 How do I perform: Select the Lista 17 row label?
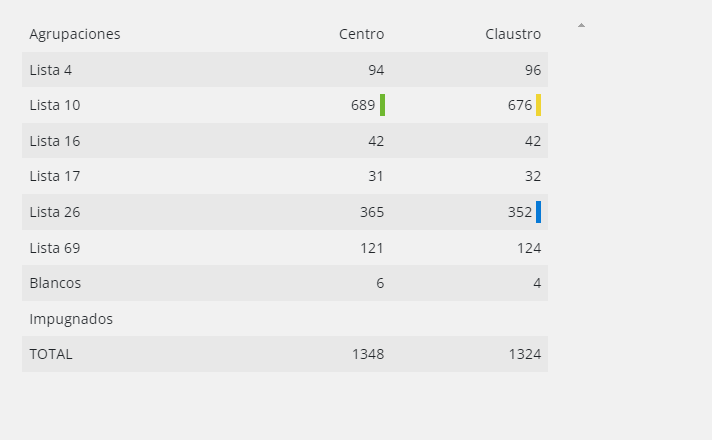point(55,176)
